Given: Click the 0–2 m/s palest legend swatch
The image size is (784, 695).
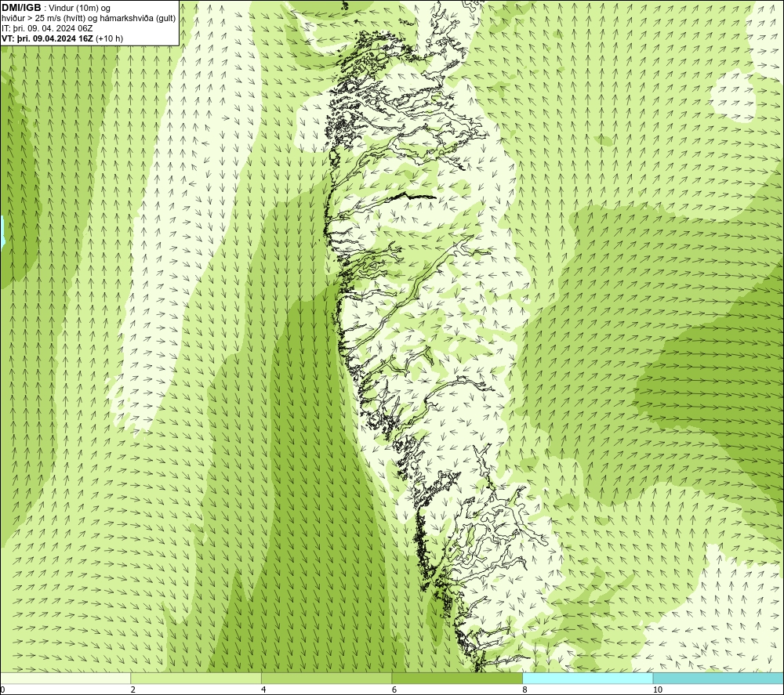Looking at the screenshot, I should [x=66, y=678].
